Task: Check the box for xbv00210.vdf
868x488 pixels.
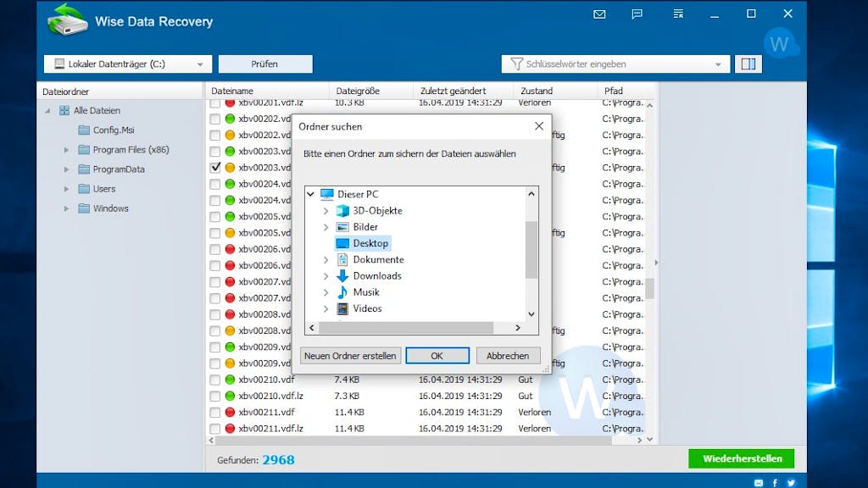Action: [214, 380]
